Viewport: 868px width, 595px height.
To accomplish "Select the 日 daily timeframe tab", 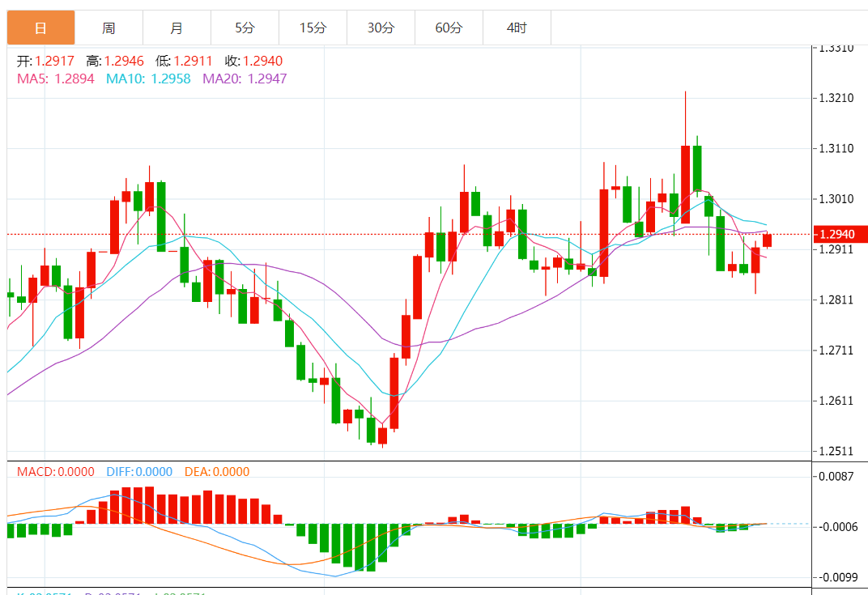I will point(41,28).
